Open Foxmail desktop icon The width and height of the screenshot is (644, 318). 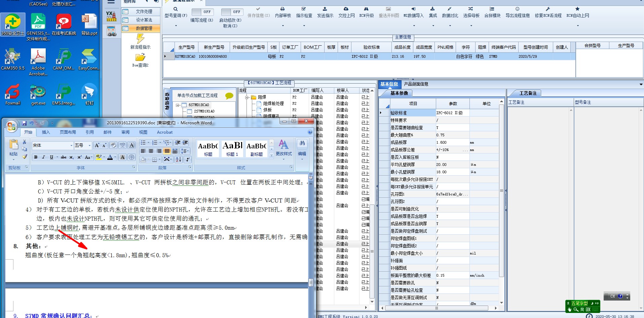[13, 94]
